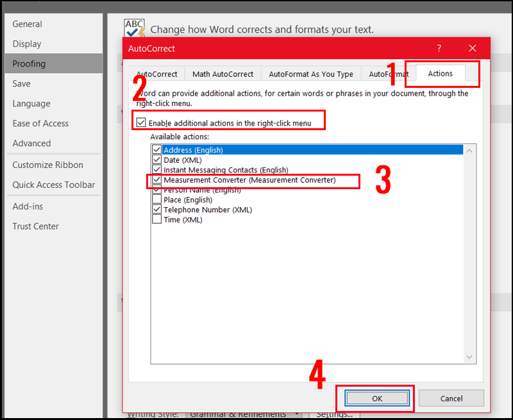
Task: Enable the Time (XML) action
Action: point(156,219)
